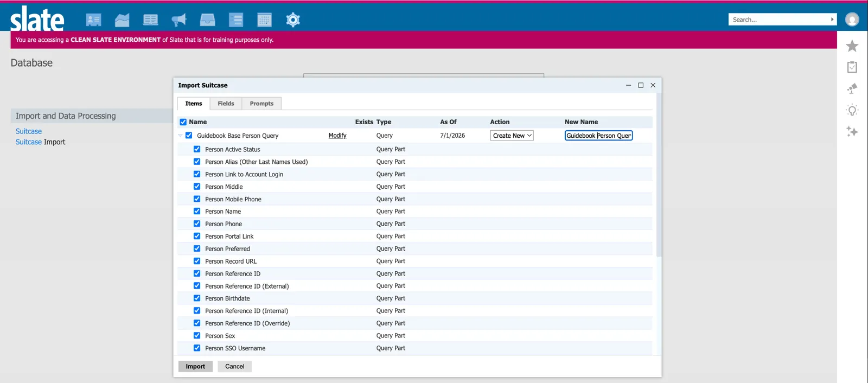The image size is (868, 383).
Task: Collapse the Guidebook Base Person Query tree
Action: [x=180, y=136]
